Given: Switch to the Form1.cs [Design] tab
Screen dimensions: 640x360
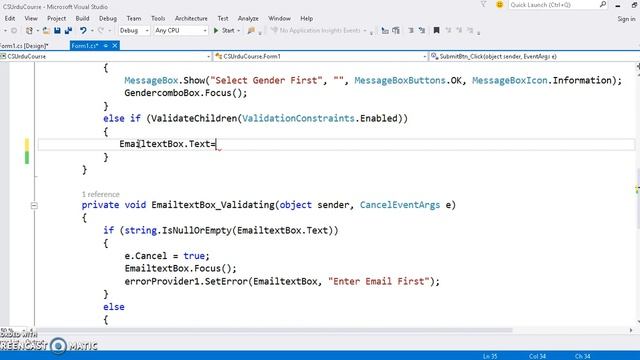Looking at the screenshot, I should pyautogui.click(x=24, y=46).
